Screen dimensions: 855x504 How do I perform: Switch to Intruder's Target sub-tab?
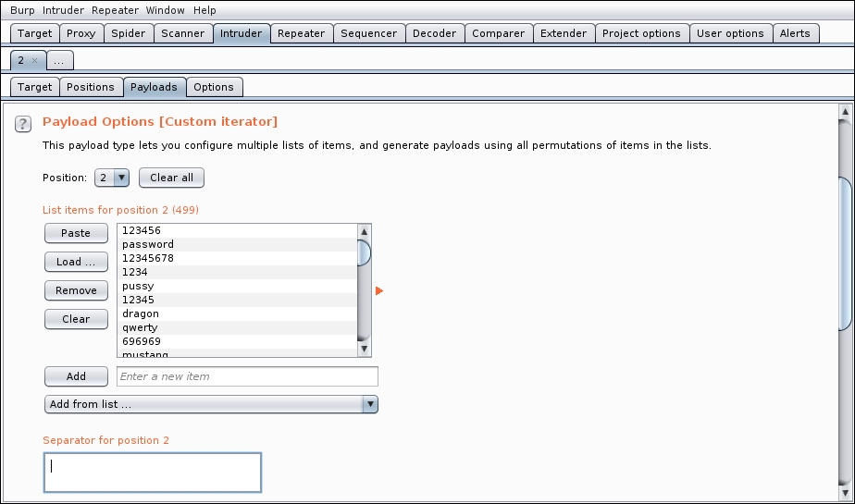35,87
